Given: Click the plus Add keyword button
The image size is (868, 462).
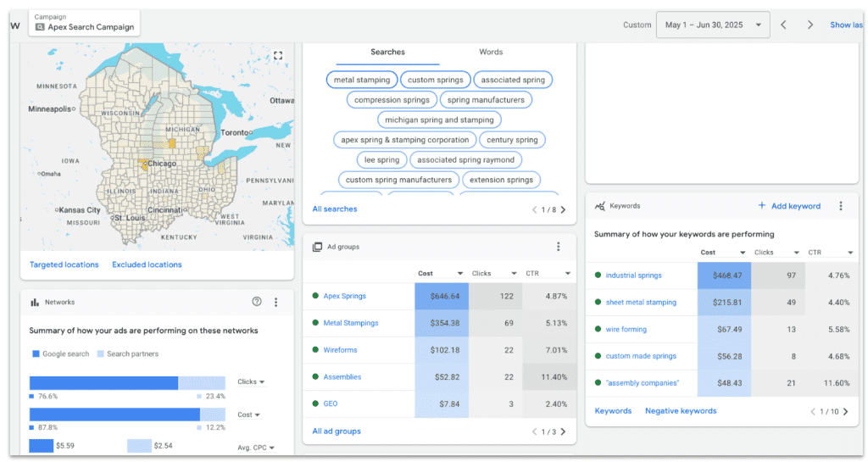Looking at the screenshot, I should point(789,206).
